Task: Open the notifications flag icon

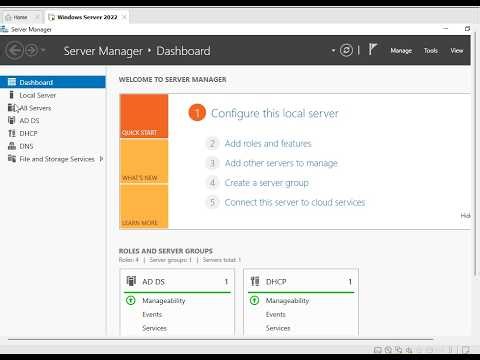Action: point(373,50)
